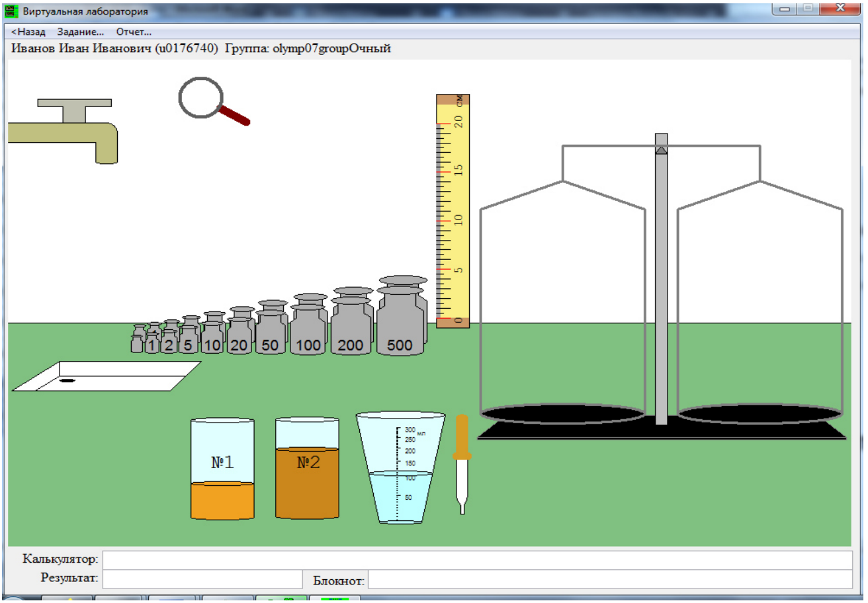Click the white sink drain tray
The width and height of the screenshot is (868, 603).
coord(107,376)
